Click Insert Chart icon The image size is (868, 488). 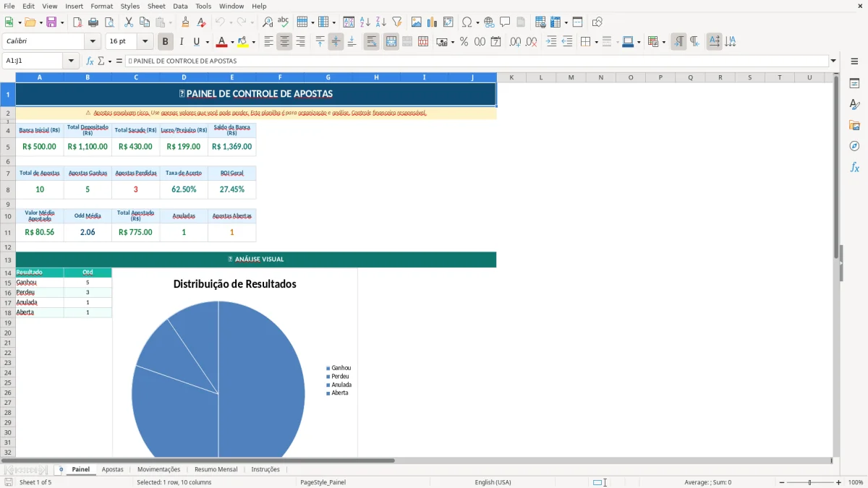point(433,22)
